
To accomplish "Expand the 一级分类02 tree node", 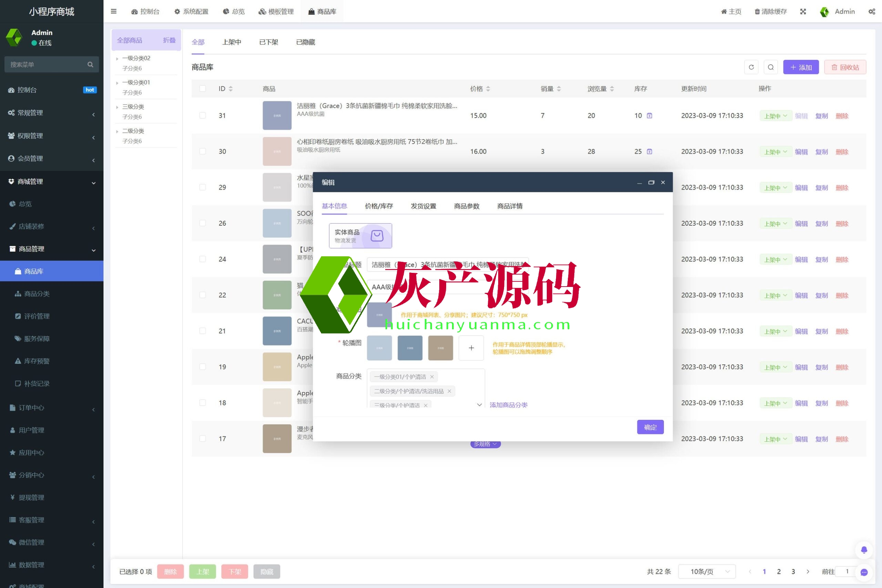I will (117, 59).
